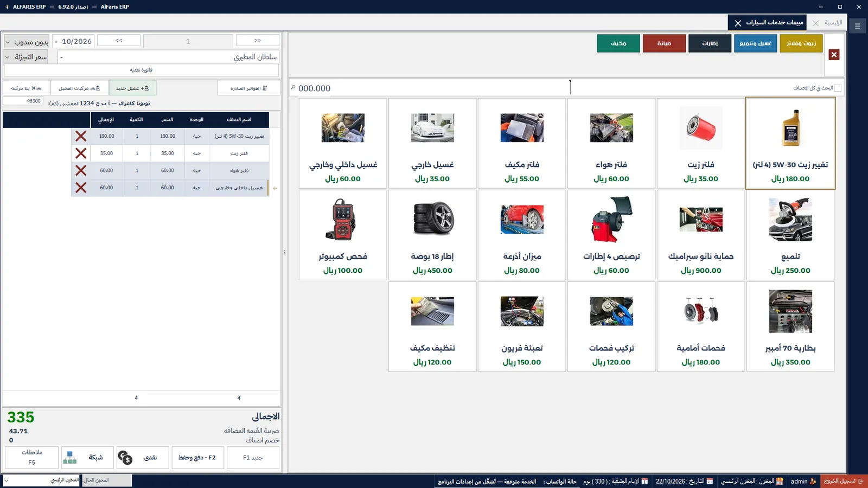Screen dimensions: 868x488
Task: Pay with شبكة network card
Action: 87,458
